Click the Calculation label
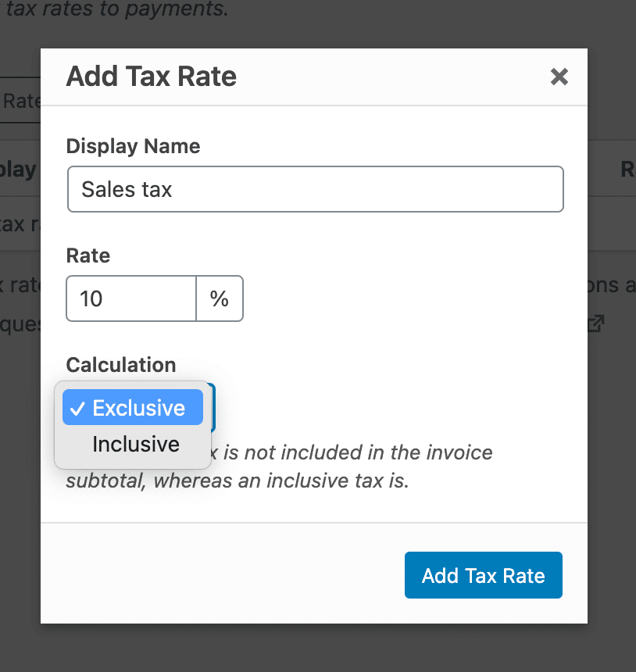 (x=121, y=365)
